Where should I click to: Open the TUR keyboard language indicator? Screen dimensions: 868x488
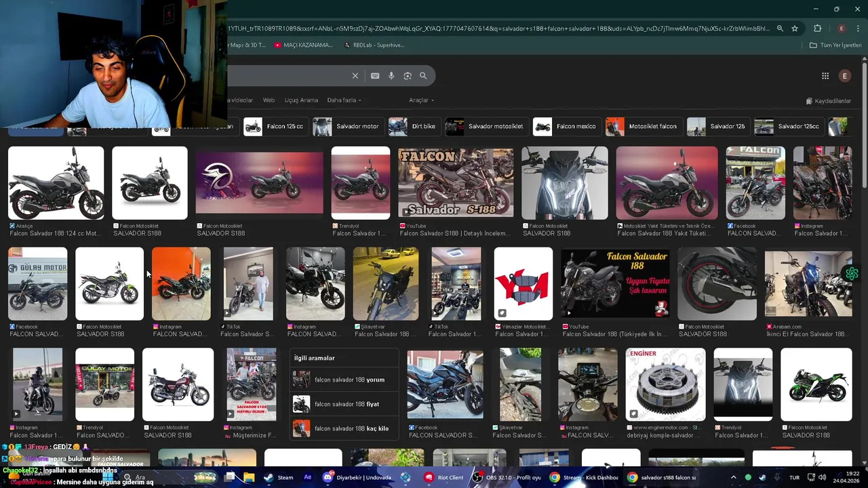pyautogui.click(x=795, y=477)
